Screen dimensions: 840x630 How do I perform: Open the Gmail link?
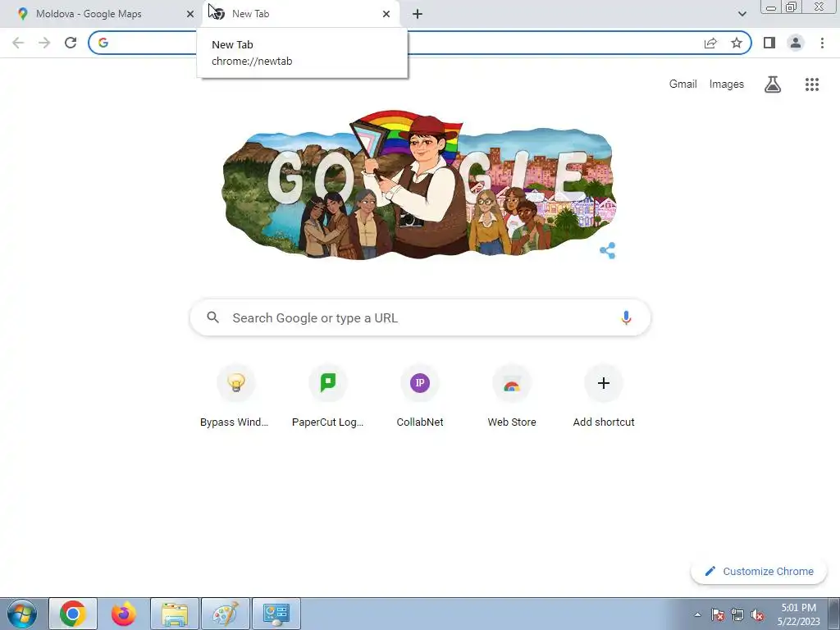pos(682,84)
